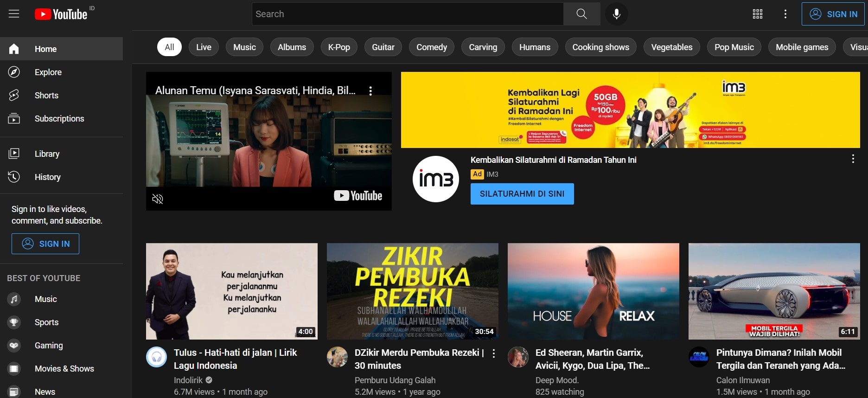Open the hamburger guide menu
Screen dimensions: 868x398
(x=14, y=14)
